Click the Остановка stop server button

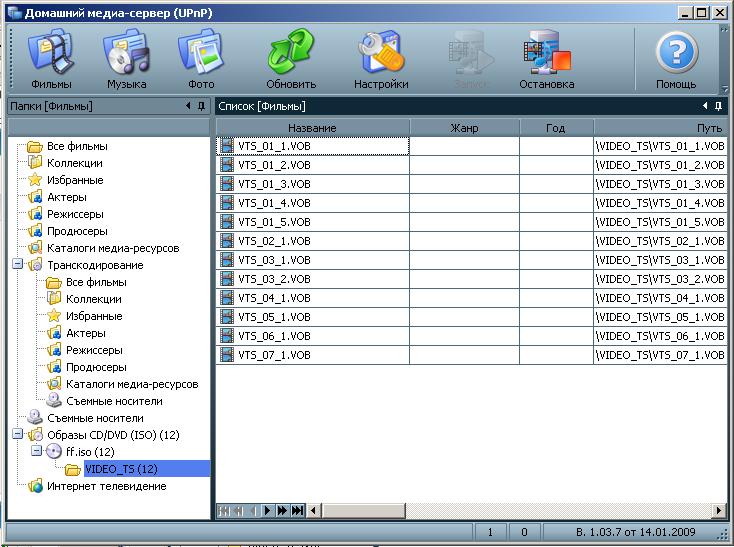[x=547, y=59]
